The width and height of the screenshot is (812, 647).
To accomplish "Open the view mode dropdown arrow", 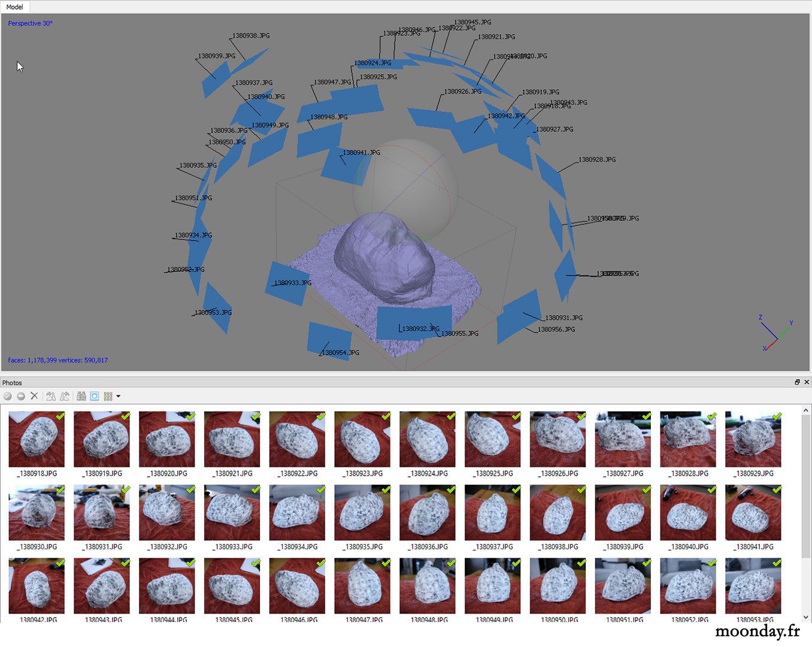I will pos(119,396).
